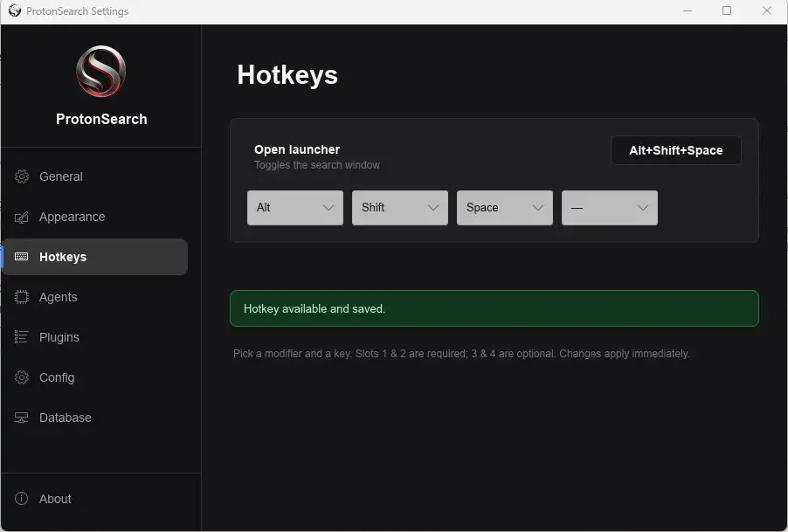788x532 pixels.
Task: Go to the Agents section
Action: [x=95, y=297]
